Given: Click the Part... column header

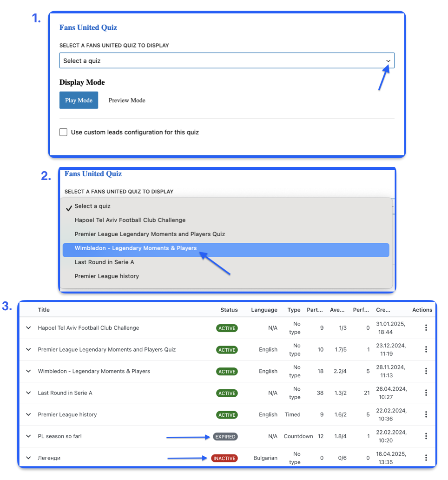Looking at the screenshot, I should [315, 310].
